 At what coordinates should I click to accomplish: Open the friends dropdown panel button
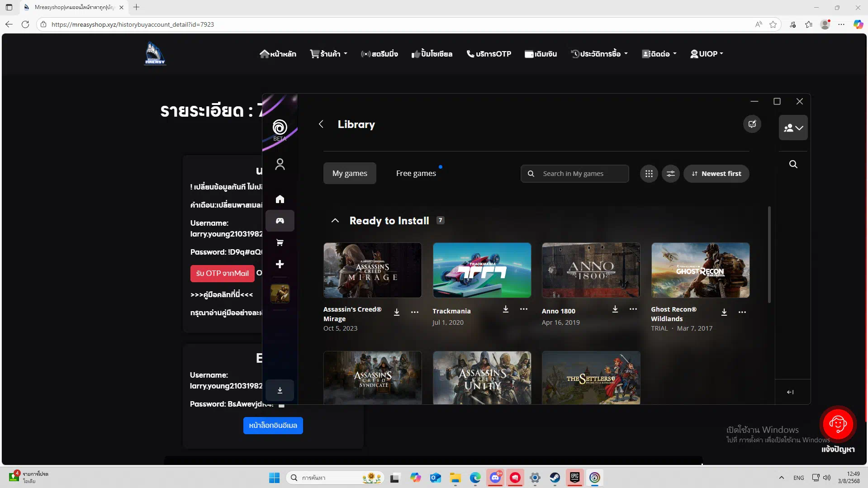[x=793, y=128]
